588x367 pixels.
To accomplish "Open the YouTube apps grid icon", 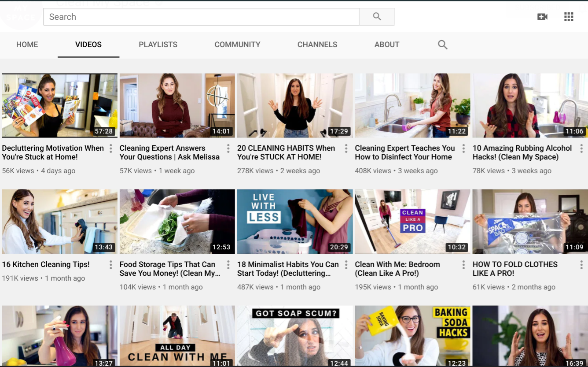I will [x=569, y=17].
